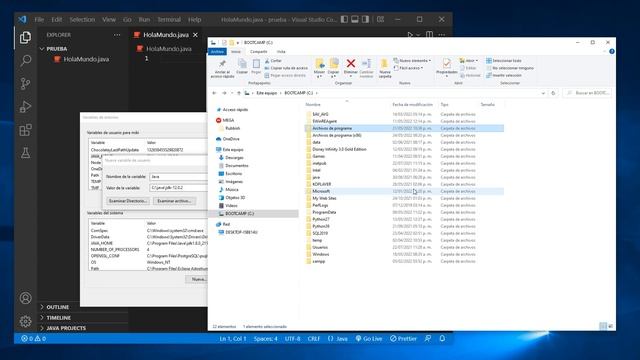
Task: Click the Prettier status bar item
Action: 403,338
